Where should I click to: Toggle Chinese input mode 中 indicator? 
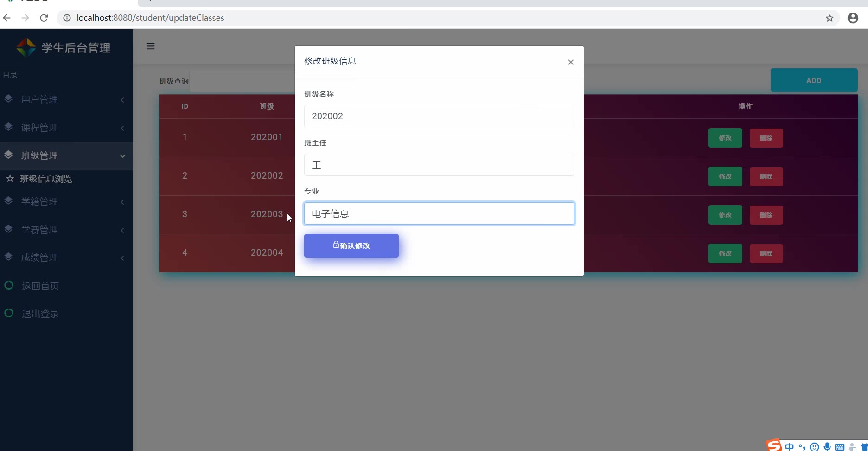tap(789, 447)
